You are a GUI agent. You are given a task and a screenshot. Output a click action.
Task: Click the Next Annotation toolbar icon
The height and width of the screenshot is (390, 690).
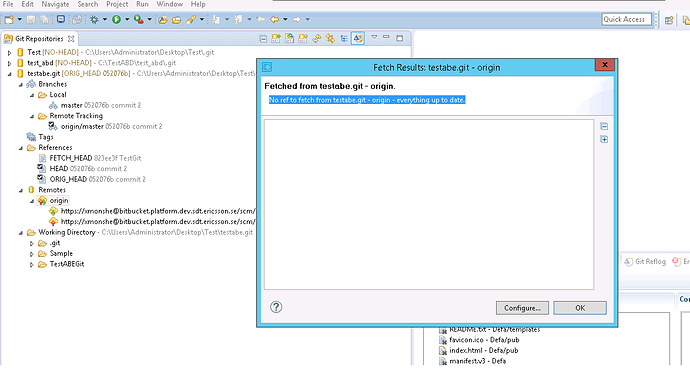[216, 19]
